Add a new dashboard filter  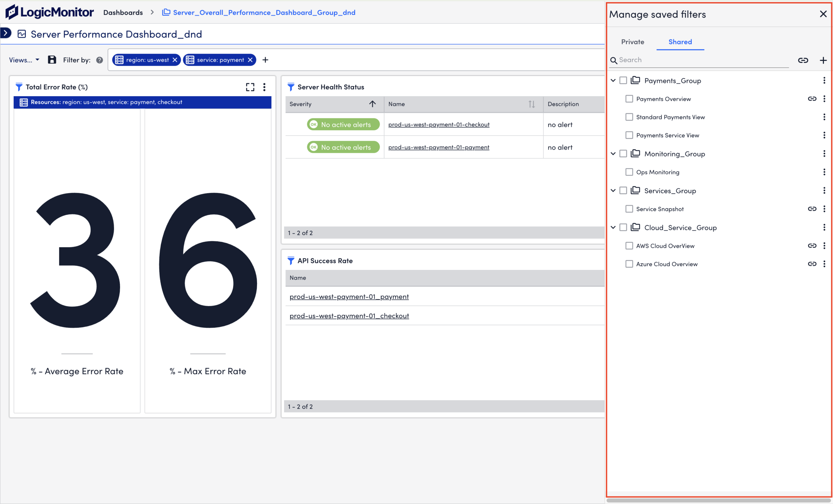point(266,60)
